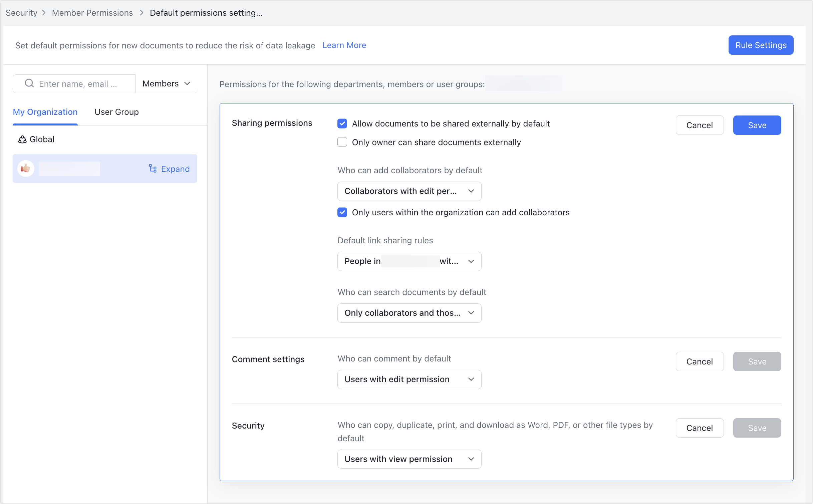Click the Global organization icon
This screenshot has width=813, height=504.
pyautogui.click(x=22, y=140)
